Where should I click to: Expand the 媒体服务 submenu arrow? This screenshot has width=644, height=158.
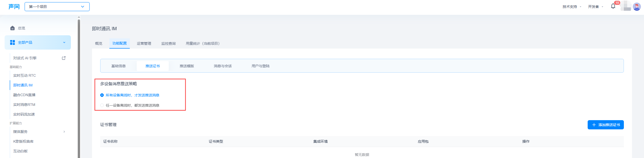pyautogui.click(x=64, y=132)
